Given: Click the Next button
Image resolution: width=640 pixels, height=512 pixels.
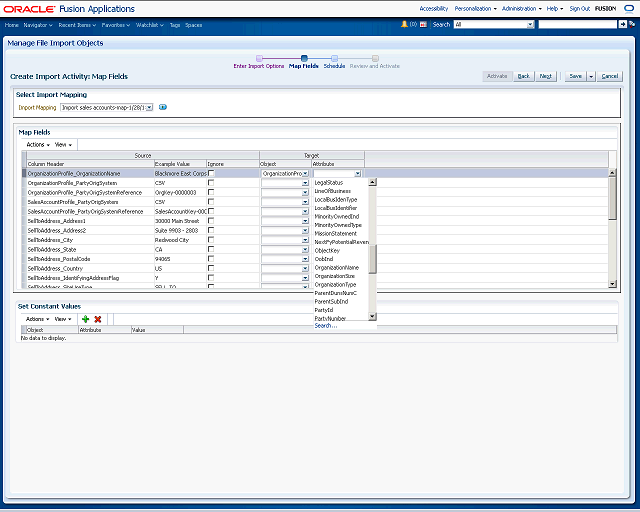Looking at the screenshot, I should (x=546, y=76).
